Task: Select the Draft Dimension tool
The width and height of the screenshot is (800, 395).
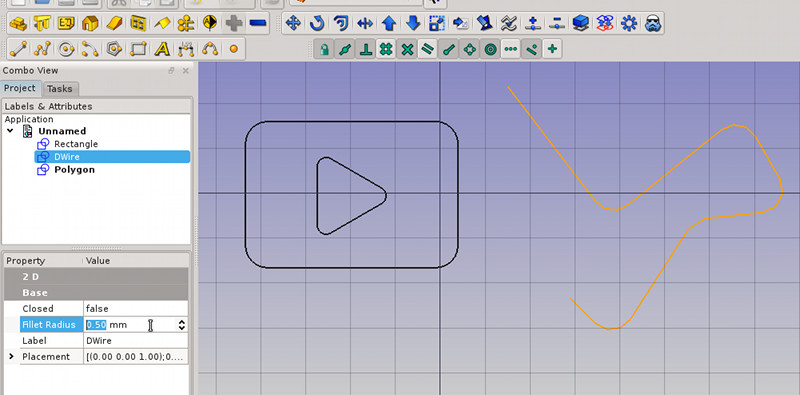Action: (x=186, y=49)
